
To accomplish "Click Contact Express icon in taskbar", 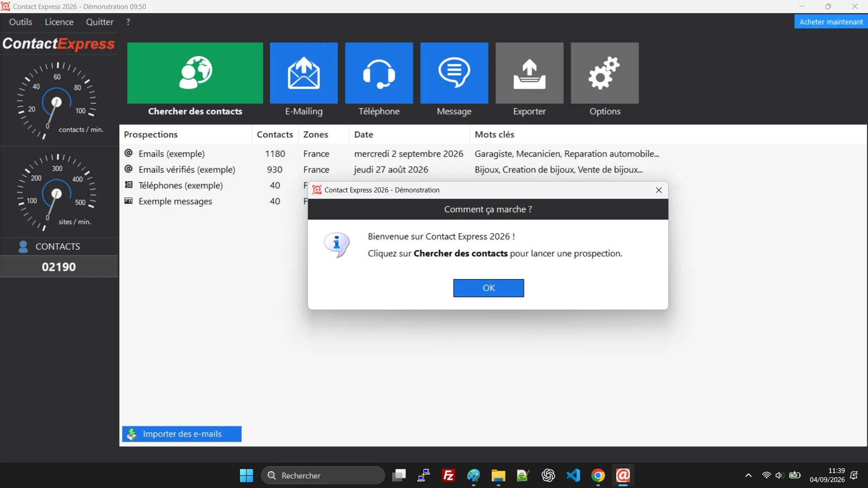I will (x=623, y=476).
